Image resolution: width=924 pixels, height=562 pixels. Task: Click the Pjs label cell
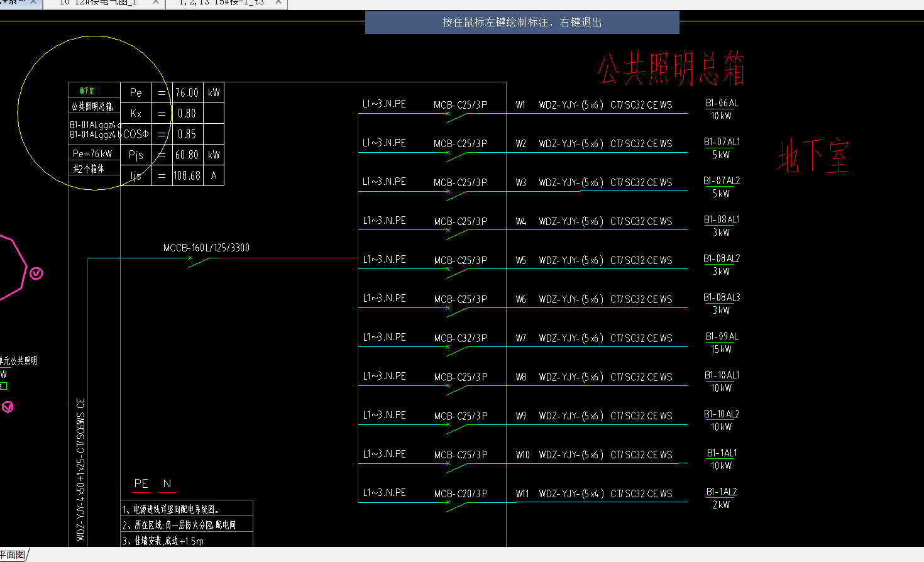point(136,155)
